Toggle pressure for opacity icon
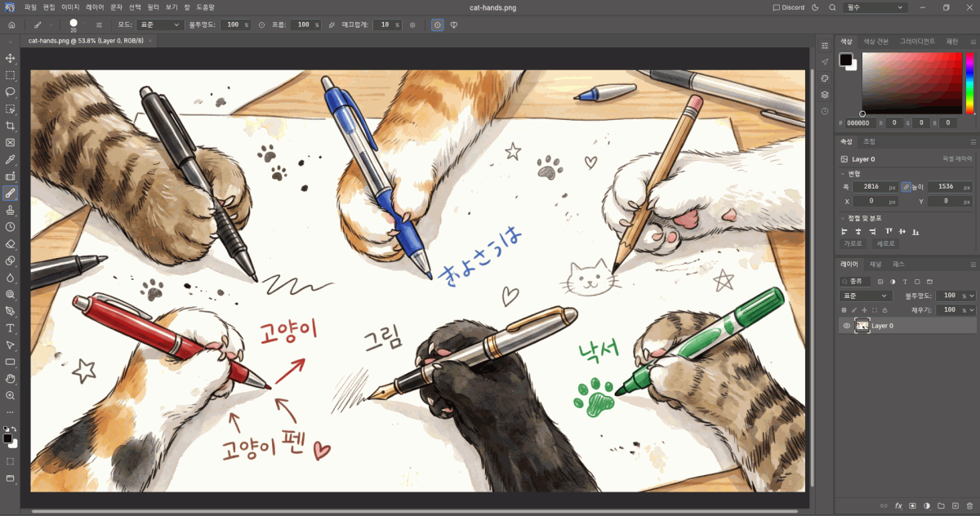980x516 pixels. click(x=261, y=24)
